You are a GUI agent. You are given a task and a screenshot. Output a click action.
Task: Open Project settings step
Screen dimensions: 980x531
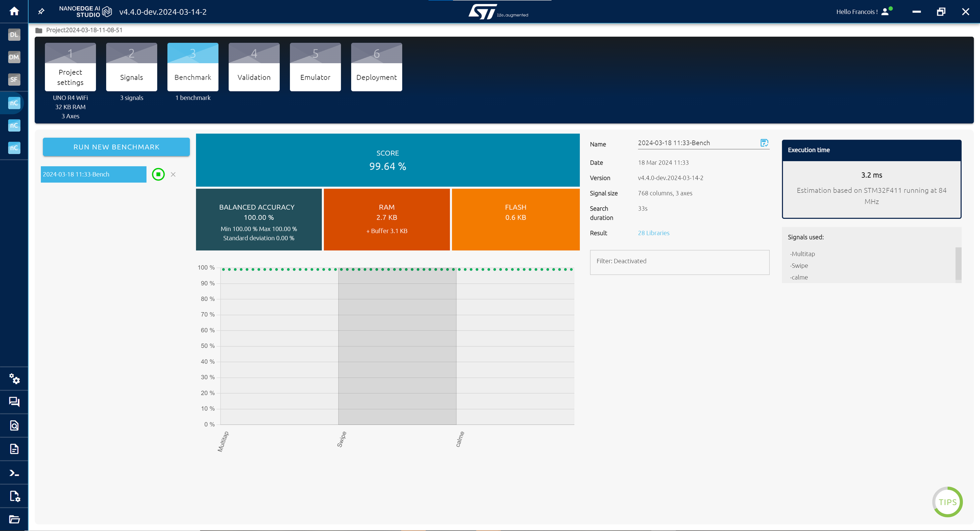[x=70, y=67]
